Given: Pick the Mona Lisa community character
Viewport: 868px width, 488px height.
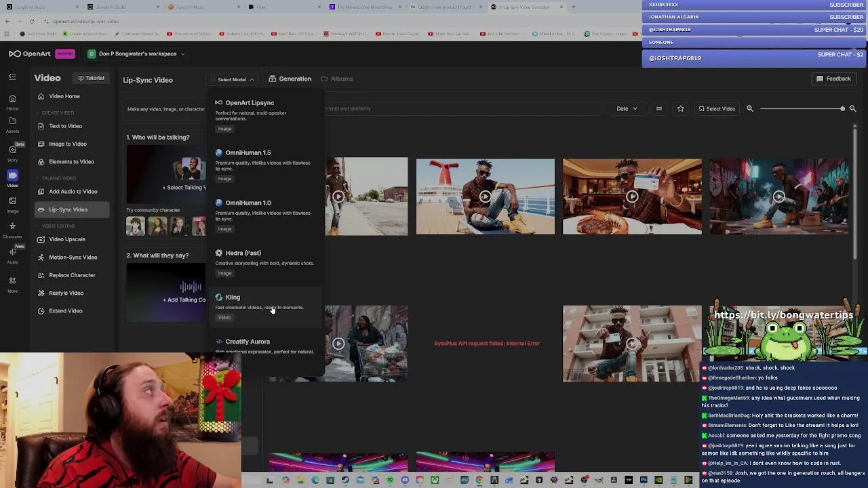Looking at the screenshot, I should click(x=157, y=226).
